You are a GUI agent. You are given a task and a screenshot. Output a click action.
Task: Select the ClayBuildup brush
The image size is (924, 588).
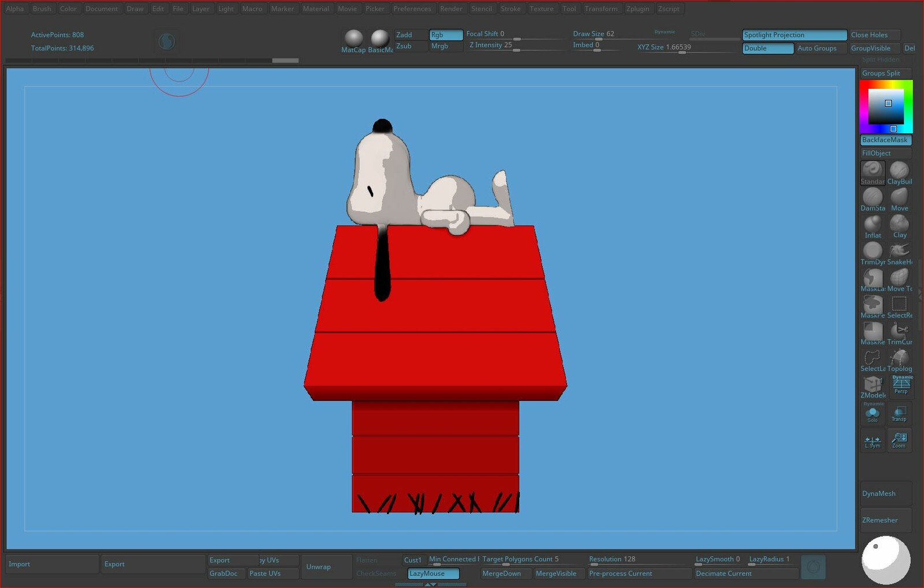click(x=899, y=173)
